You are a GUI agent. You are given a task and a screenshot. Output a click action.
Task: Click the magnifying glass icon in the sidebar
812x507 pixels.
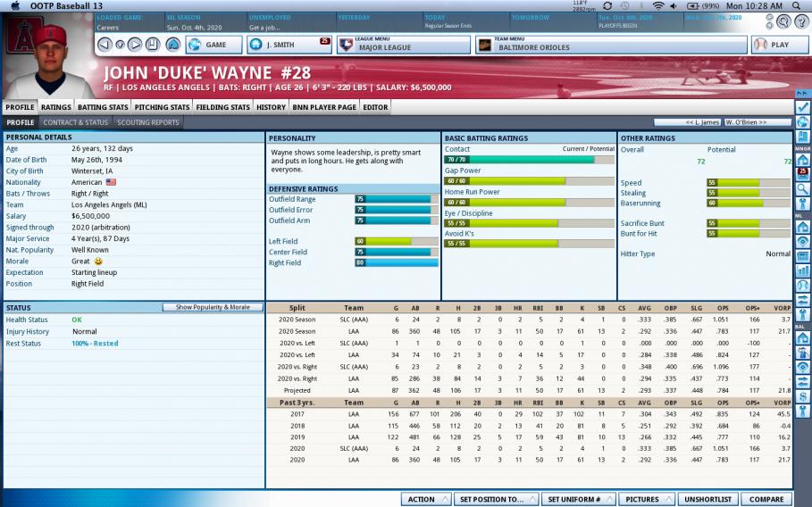802,188
